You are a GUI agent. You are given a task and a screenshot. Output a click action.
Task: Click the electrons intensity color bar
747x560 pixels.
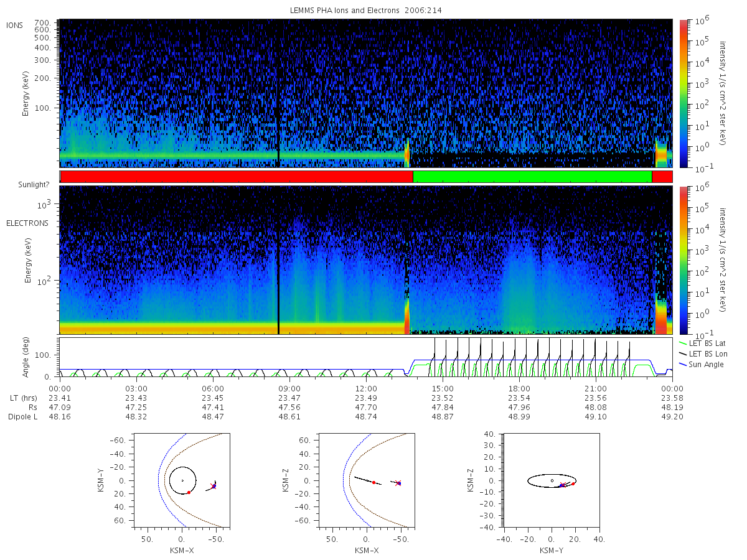point(684,260)
